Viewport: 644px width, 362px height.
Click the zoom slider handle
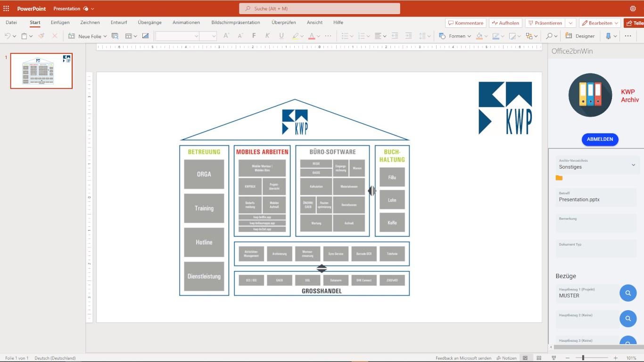(x=583, y=358)
